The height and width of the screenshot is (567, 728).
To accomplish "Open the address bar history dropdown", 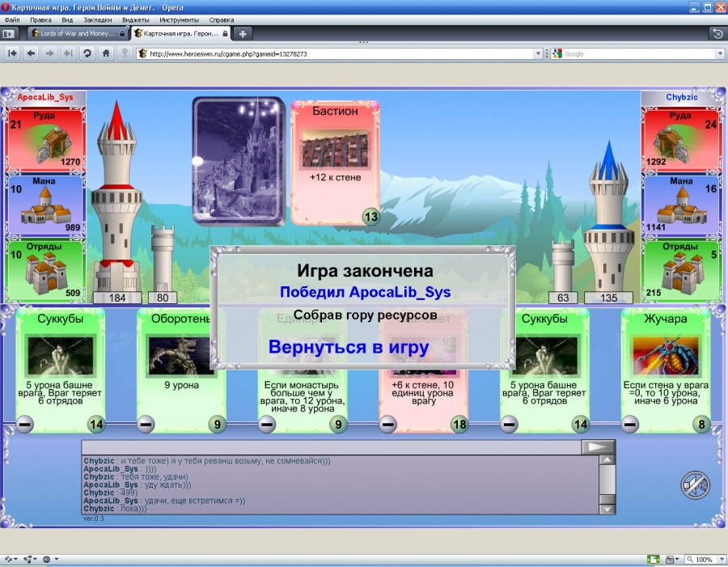I will click(x=538, y=53).
